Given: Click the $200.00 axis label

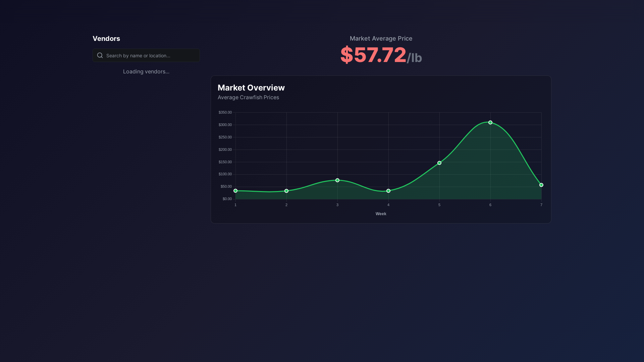Looking at the screenshot, I should [x=225, y=149].
